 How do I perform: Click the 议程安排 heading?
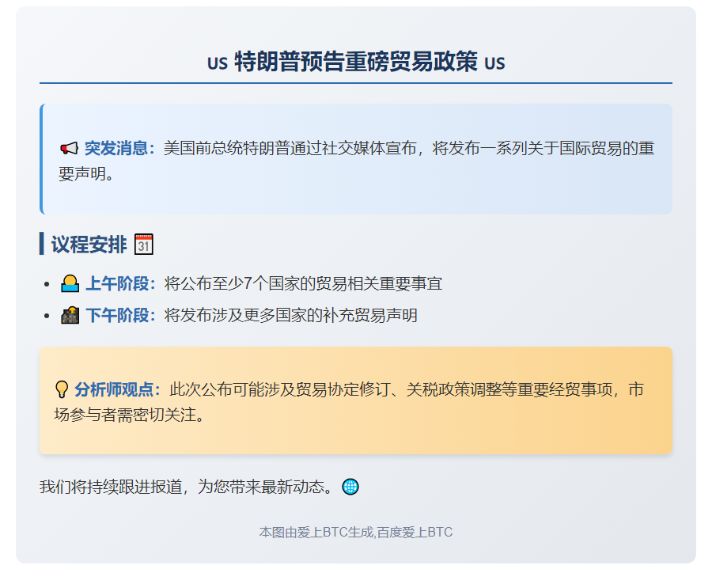(x=89, y=245)
